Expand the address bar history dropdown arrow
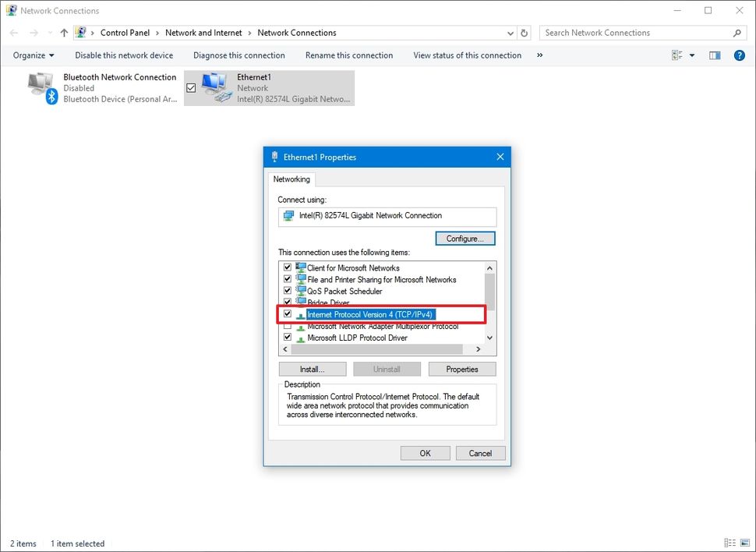This screenshot has width=756, height=552. click(x=510, y=33)
